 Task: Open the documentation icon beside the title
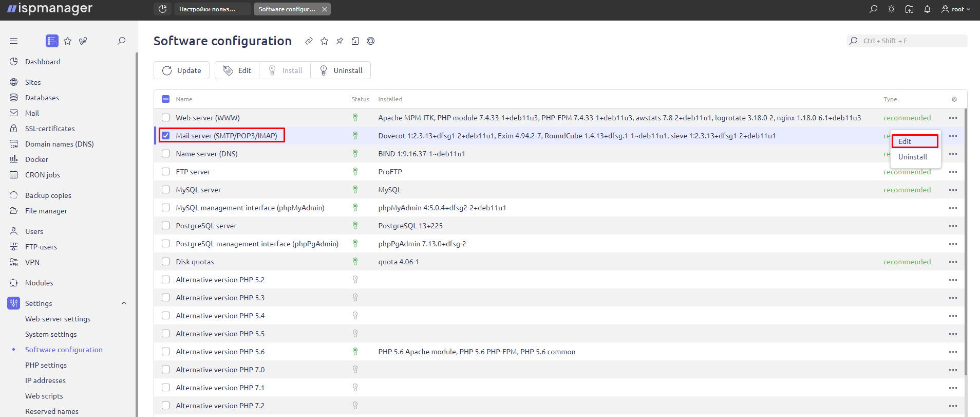tap(355, 41)
